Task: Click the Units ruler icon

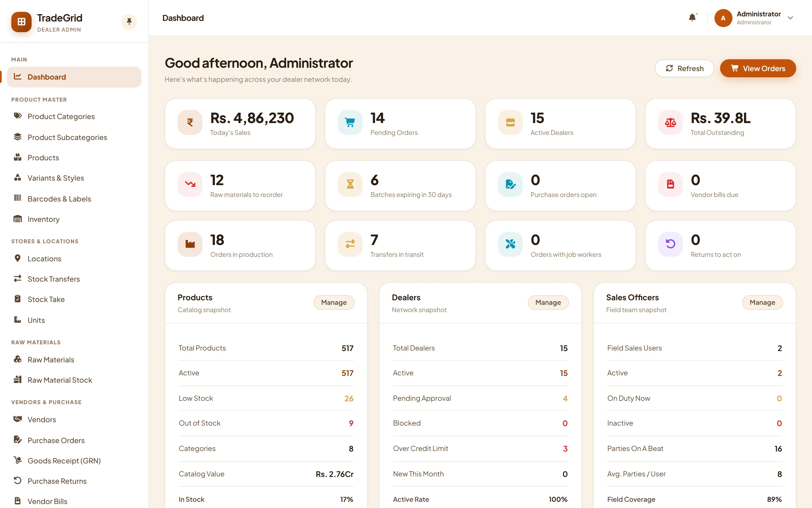Action: point(17,319)
